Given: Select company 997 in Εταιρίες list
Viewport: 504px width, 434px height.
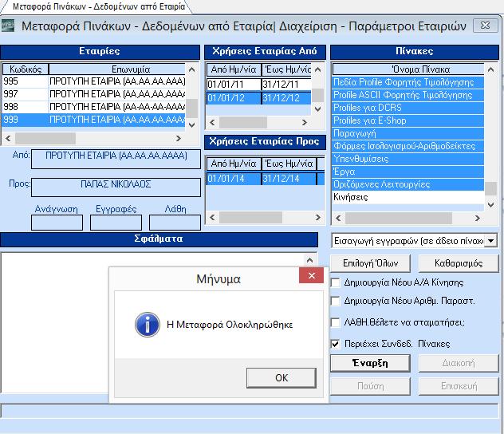Looking at the screenshot, I should click(x=93, y=94).
